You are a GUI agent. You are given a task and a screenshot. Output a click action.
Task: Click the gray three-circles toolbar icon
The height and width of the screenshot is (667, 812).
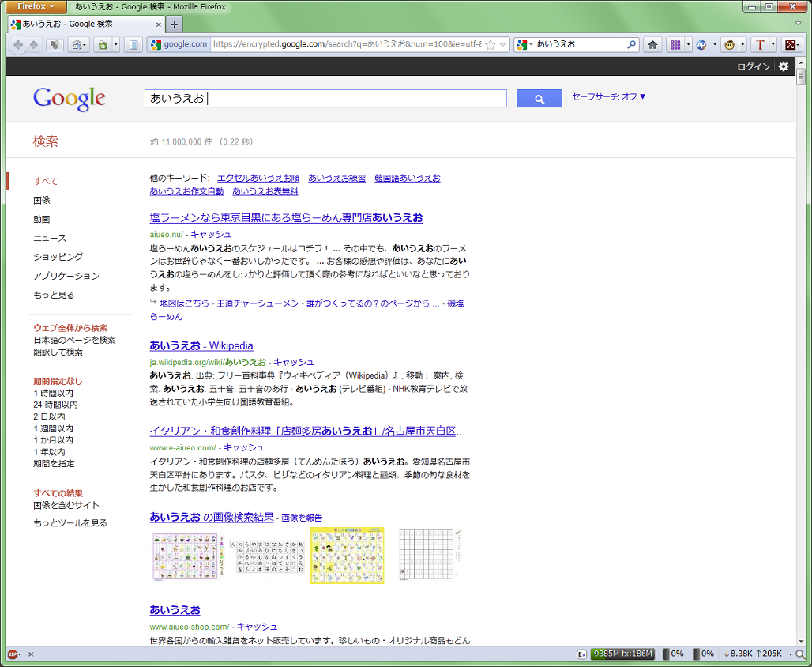tap(55, 45)
